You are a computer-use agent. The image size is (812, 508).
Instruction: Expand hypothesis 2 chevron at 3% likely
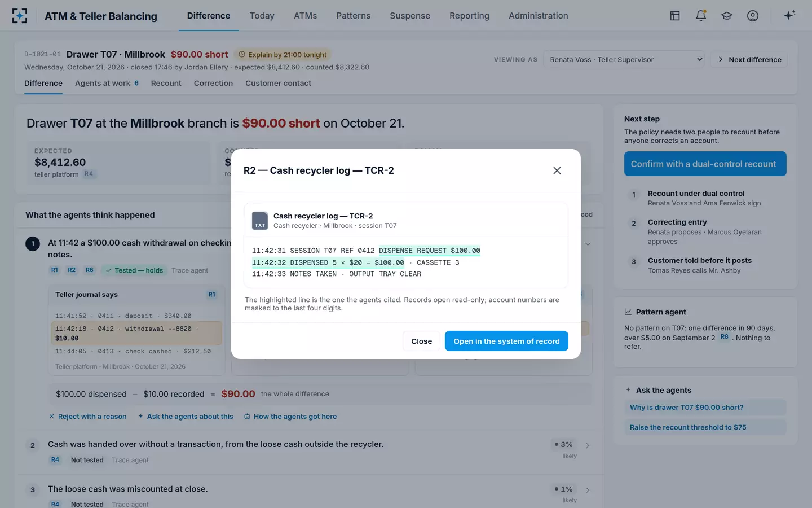(x=588, y=445)
